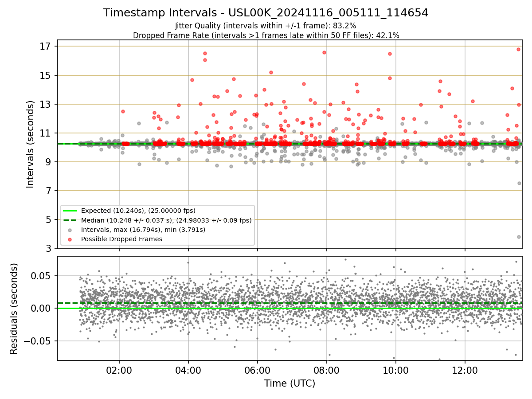Click the x-axis tick label "06:00"
Image resolution: width=532 pixels, height=399 pixels.
(257, 370)
